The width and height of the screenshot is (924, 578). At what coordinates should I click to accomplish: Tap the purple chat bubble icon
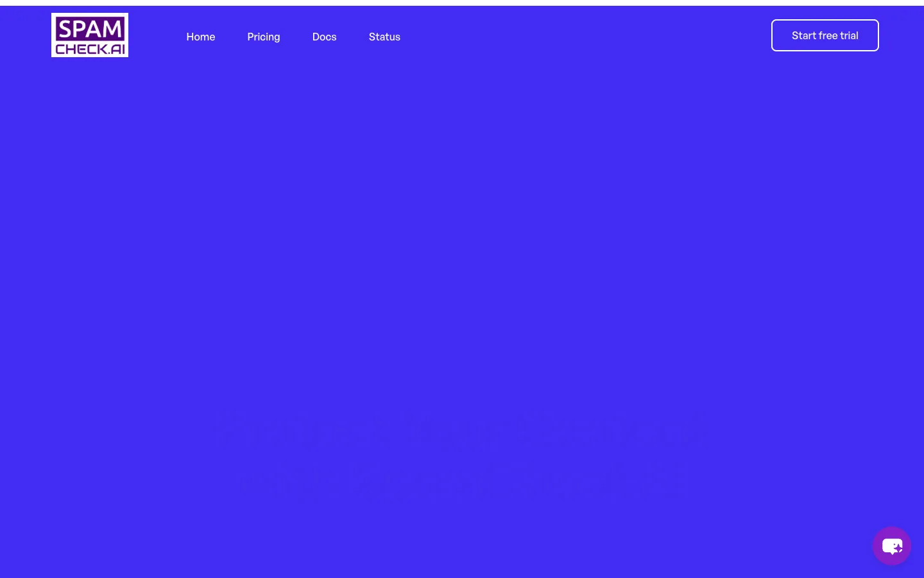point(892,546)
